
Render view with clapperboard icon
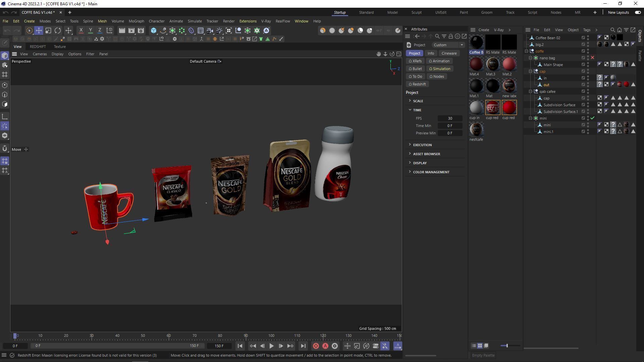tap(122, 31)
